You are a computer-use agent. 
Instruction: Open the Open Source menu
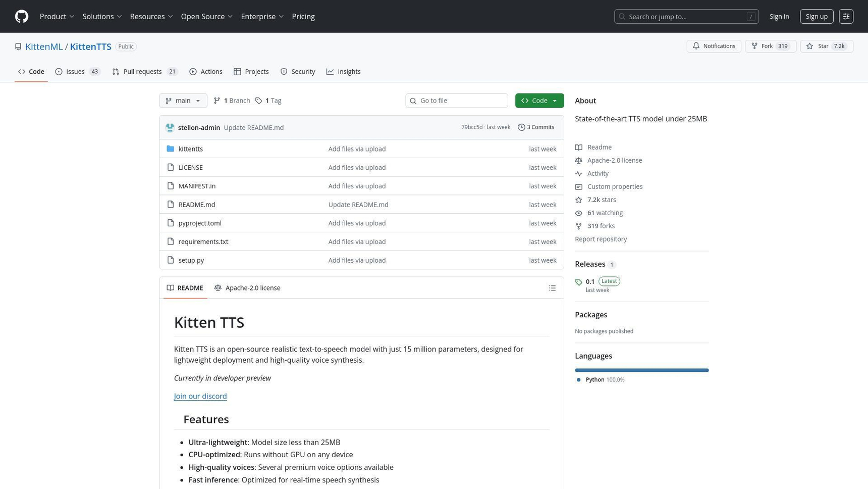[x=206, y=17]
